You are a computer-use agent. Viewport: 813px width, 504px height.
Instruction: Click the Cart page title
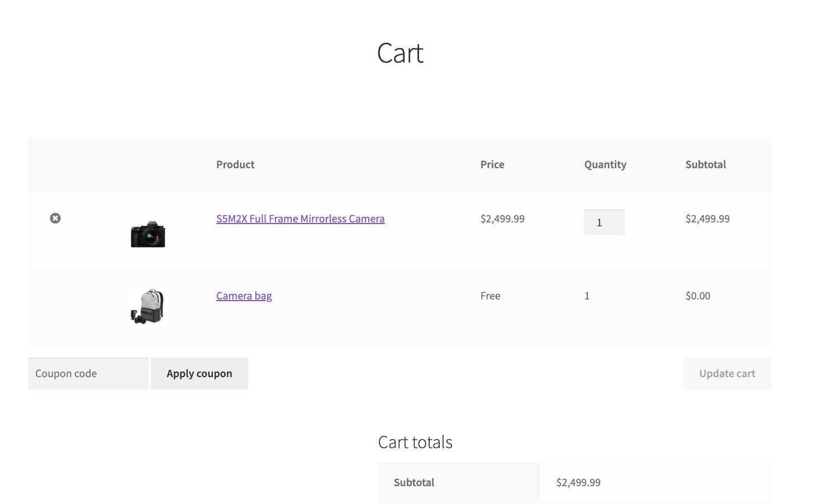pos(400,53)
